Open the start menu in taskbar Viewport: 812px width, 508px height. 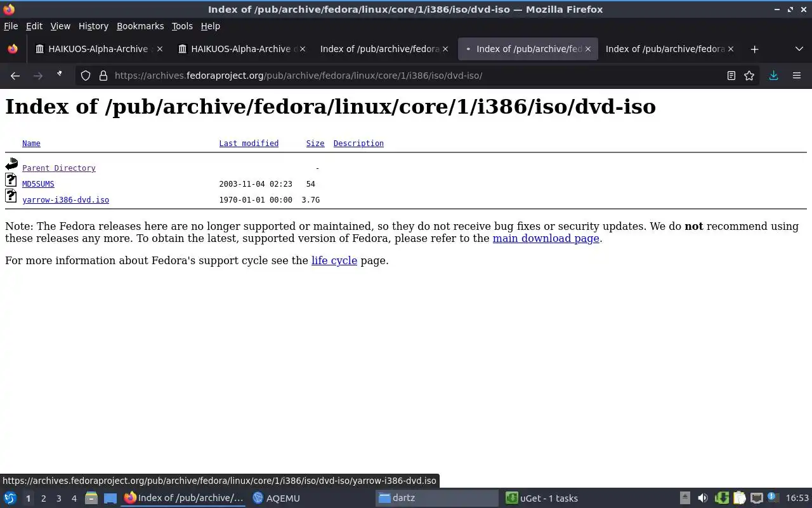[10, 498]
